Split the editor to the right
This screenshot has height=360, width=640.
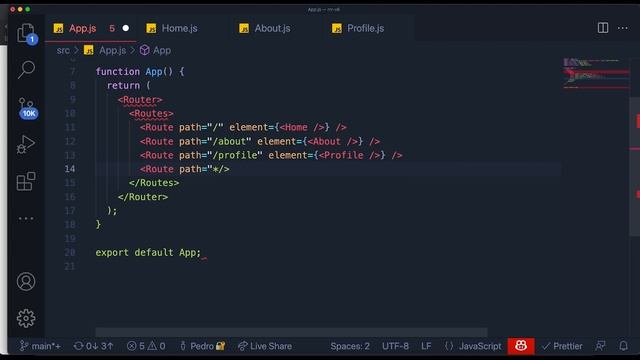pos(603,28)
